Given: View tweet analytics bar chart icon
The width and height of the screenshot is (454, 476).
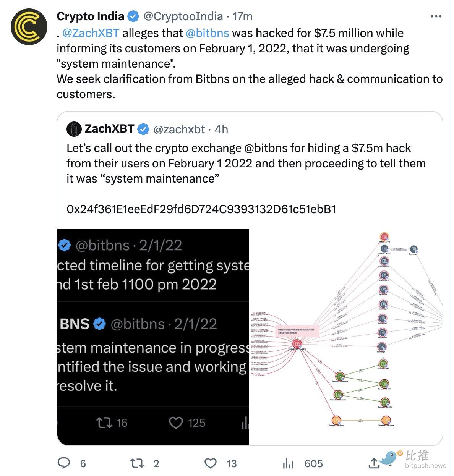Looking at the screenshot, I should pyautogui.click(x=288, y=463).
